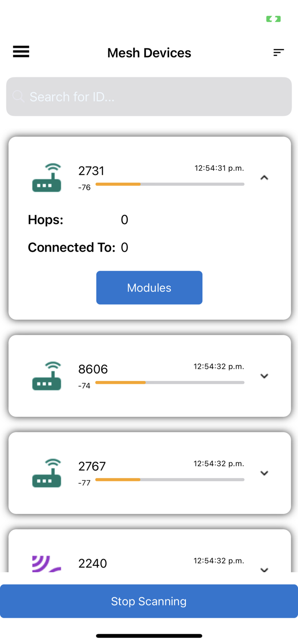Select the Mesh Devices title
This screenshot has width=298, height=644.
[x=149, y=52]
